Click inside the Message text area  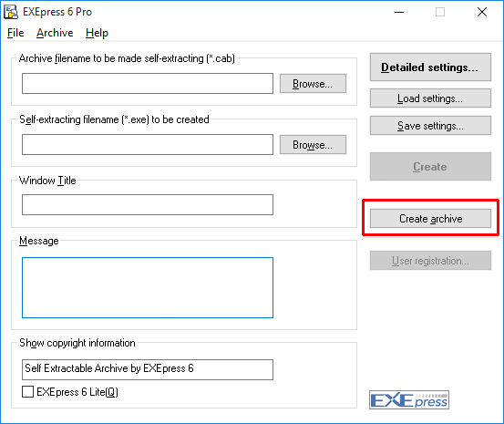pos(148,287)
